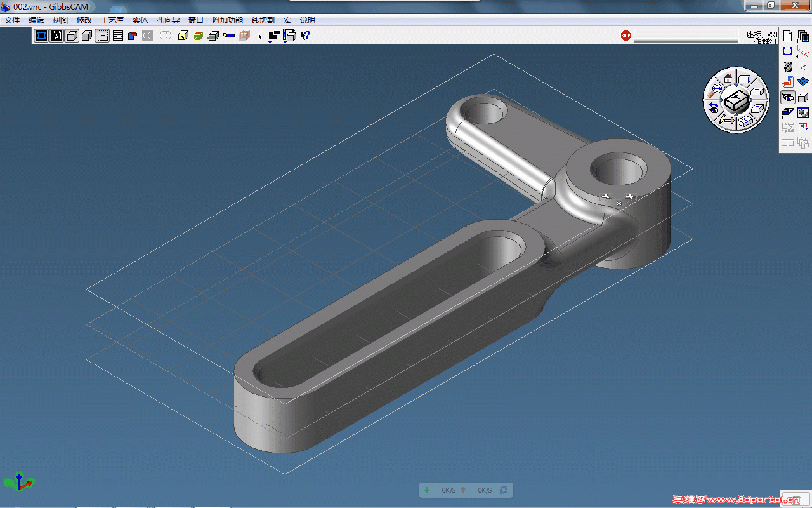Image resolution: width=812 pixels, height=508 pixels.
Task: Open the 附加功能 menu
Action: coord(228,20)
